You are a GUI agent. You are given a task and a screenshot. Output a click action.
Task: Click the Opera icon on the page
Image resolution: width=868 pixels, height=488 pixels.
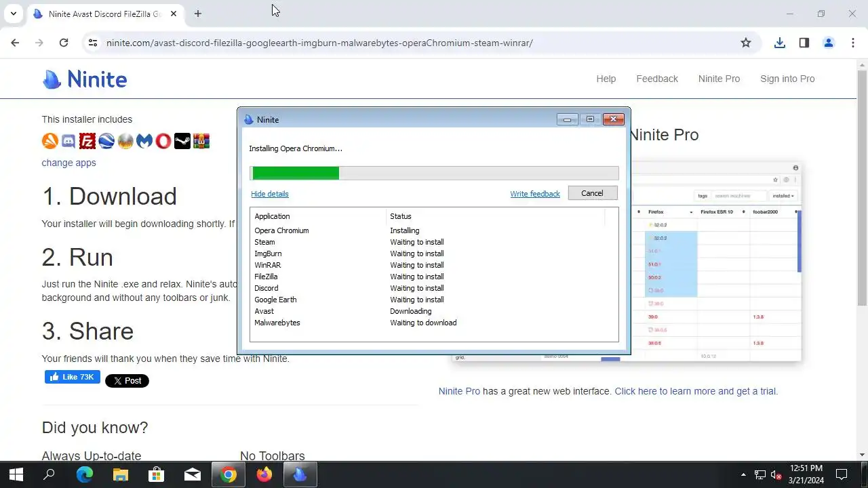click(163, 141)
